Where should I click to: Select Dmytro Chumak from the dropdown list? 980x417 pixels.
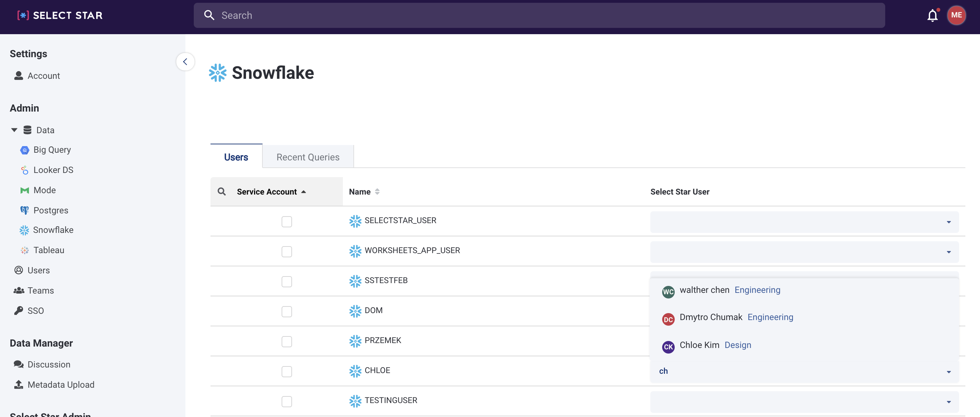tap(711, 317)
